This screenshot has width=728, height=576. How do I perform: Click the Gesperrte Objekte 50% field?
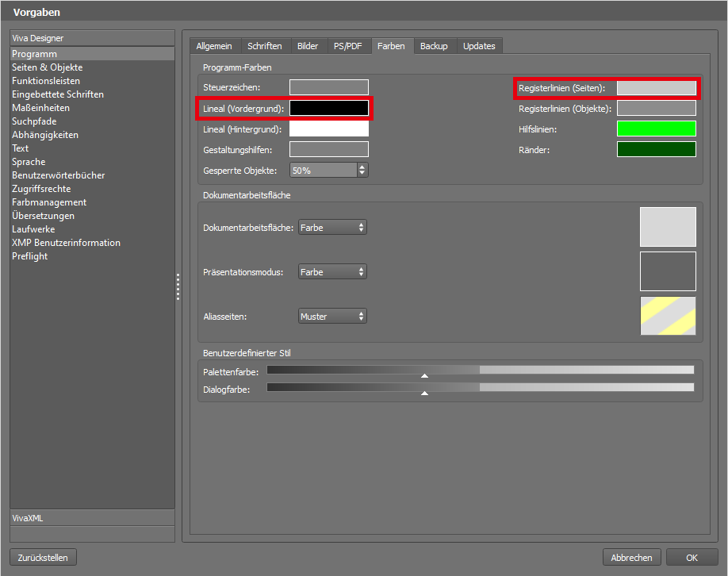pyautogui.click(x=324, y=170)
